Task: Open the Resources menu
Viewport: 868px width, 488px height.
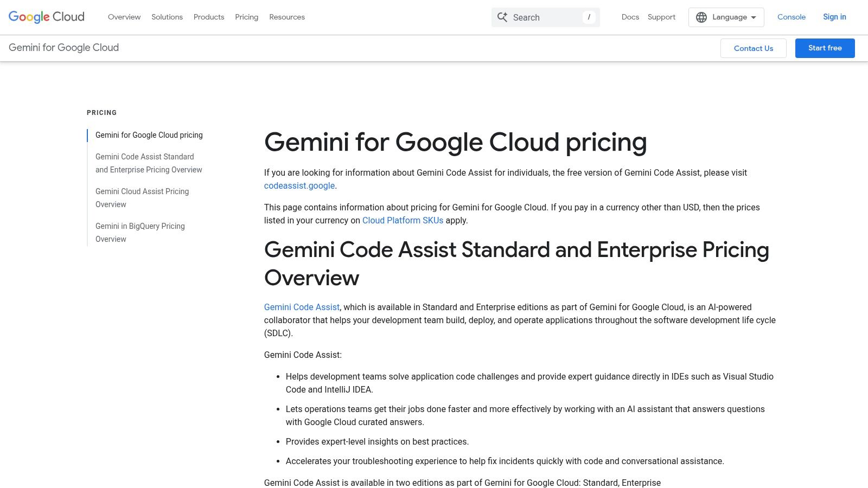Action: (x=287, y=17)
